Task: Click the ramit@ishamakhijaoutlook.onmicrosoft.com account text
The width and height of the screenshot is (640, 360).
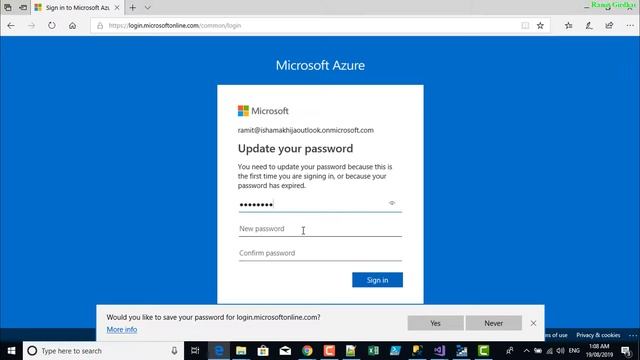Action: (x=306, y=130)
